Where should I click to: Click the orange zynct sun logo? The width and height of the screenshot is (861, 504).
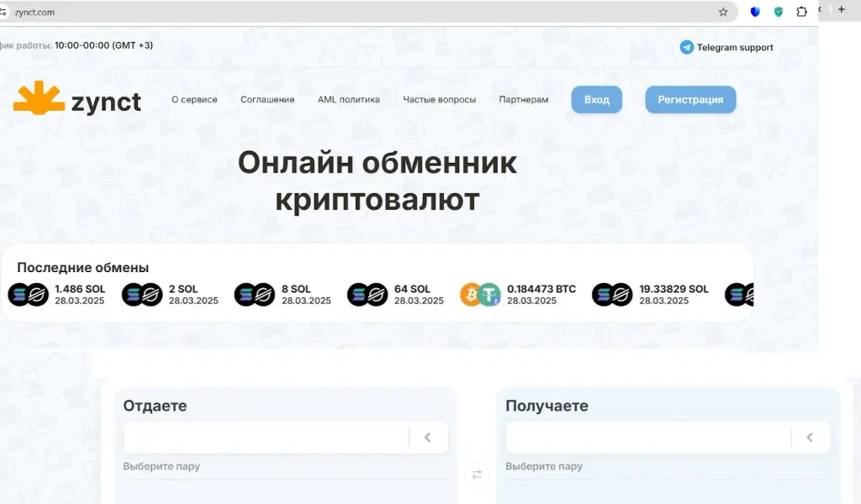pyautogui.click(x=39, y=98)
